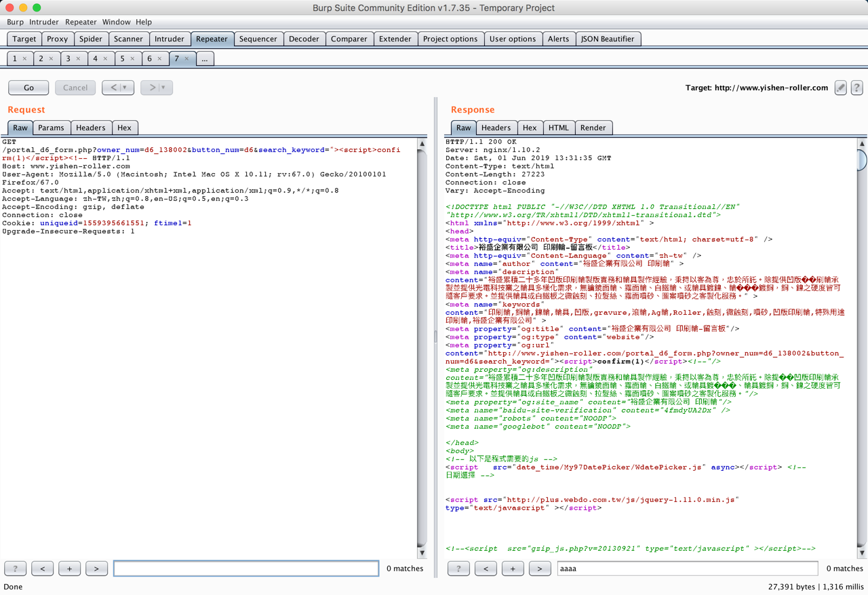Click the response pane scrollbar thumb

coord(862,160)
